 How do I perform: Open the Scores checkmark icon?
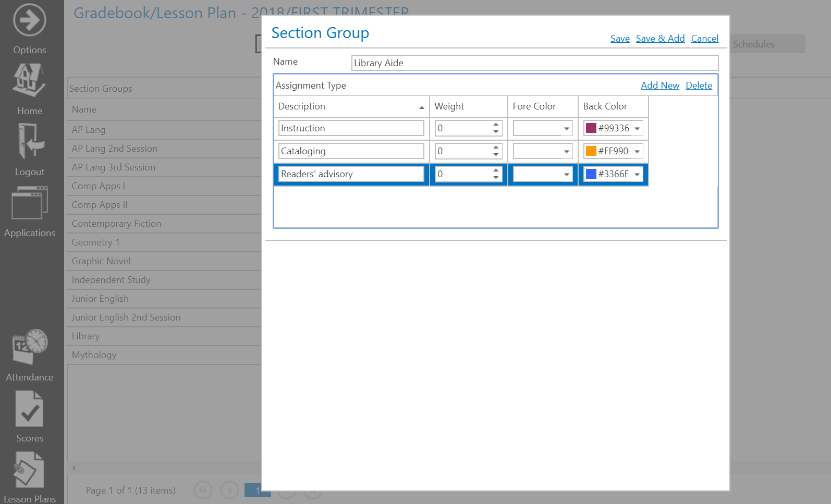(x=29, y=409)
